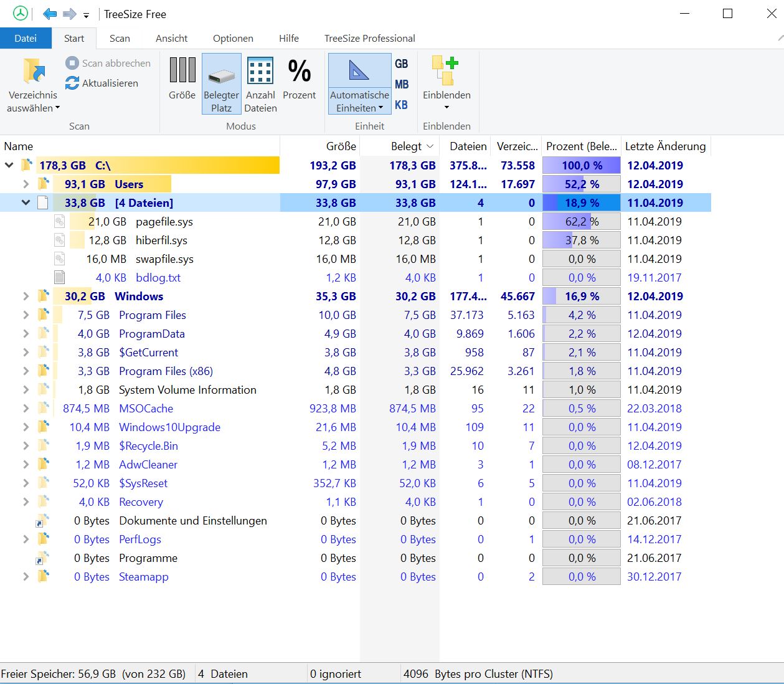784x684 pixels.
Task: Expand the MSOCache folder
Action: (x=26, y=408)
